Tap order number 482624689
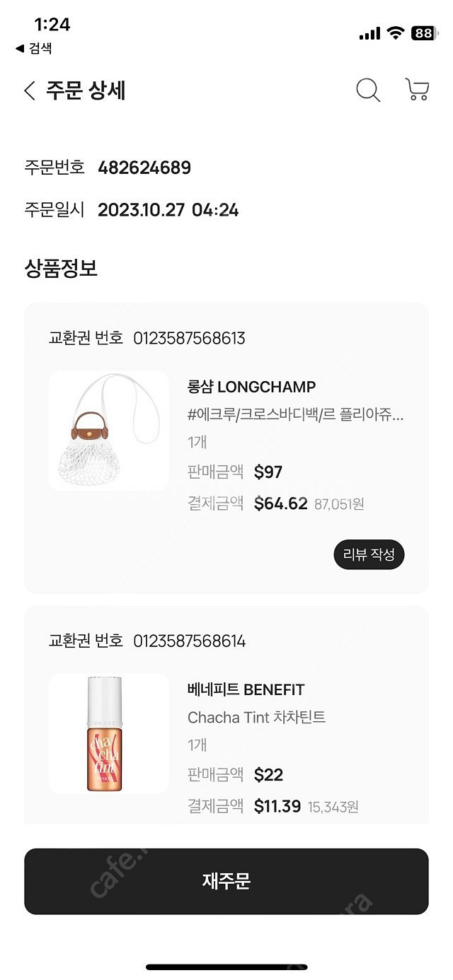453x980 pixels. coord(144,168)
